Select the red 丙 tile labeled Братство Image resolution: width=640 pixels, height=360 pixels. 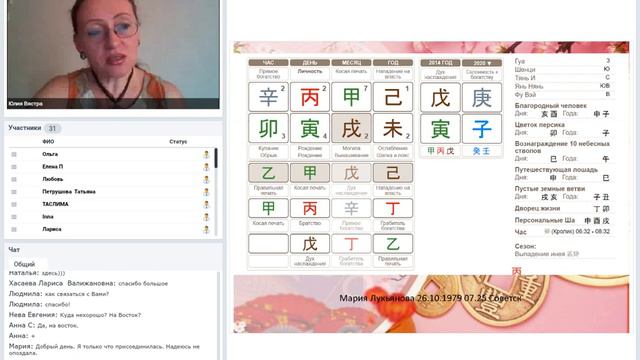coord(310,208)
